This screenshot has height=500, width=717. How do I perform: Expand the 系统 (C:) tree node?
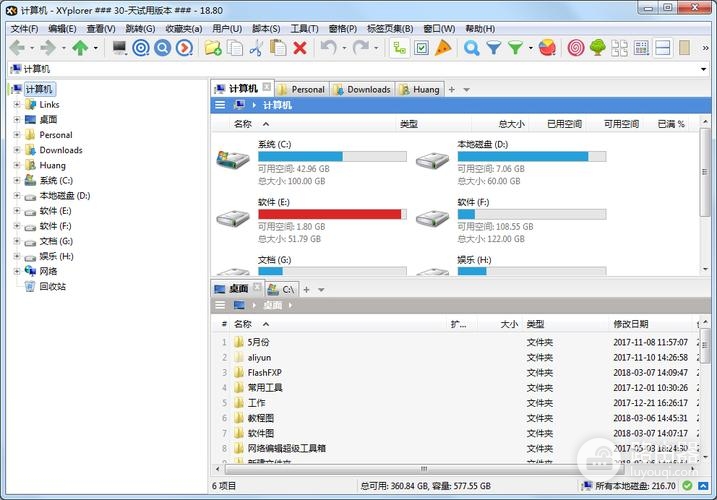[x=17, y=181]
